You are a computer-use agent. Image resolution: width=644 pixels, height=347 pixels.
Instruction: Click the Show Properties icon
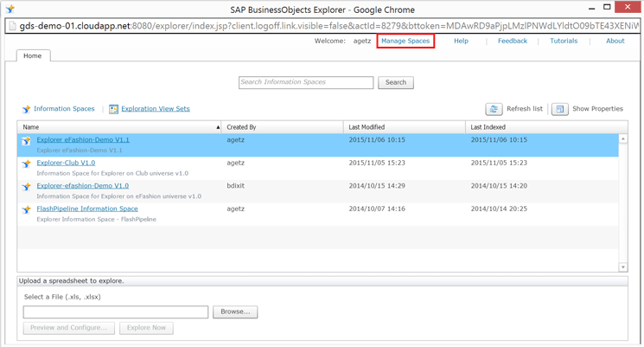[560, 109]
